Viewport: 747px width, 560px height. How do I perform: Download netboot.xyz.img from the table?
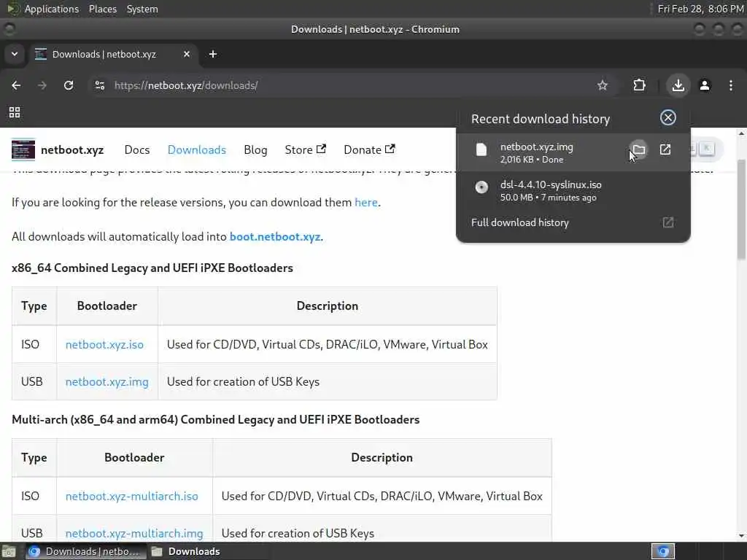107,382
